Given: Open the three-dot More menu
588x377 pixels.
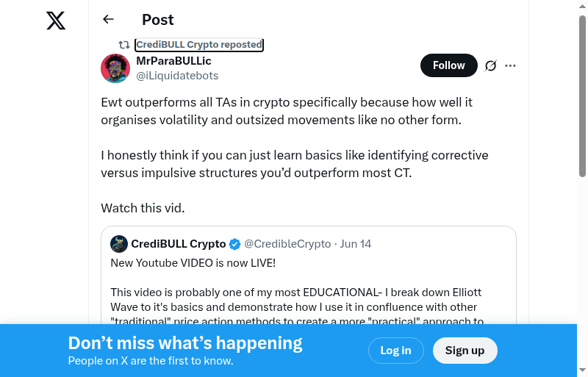Looking at the screenshot, I should coord(511,65).
